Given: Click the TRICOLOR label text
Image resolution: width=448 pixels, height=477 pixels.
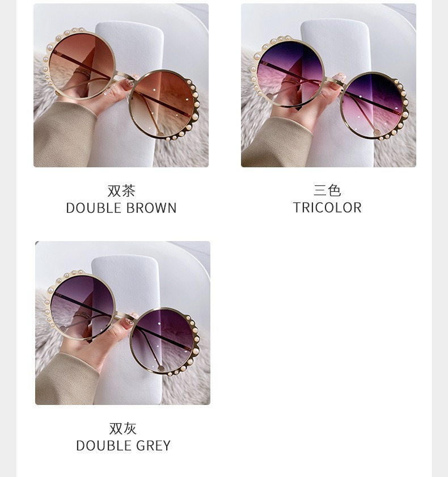Looking at the screenshot, I should pyautogui.click(x=327, y=208).
